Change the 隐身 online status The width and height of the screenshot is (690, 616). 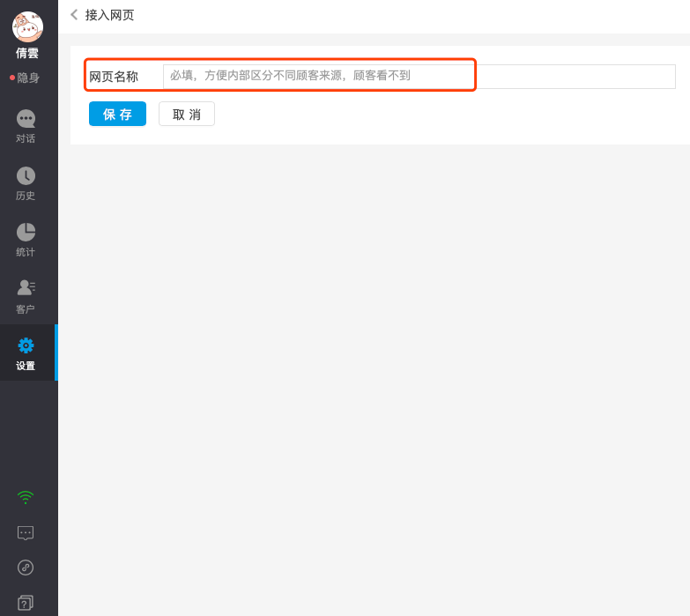(x=25, y=78)
